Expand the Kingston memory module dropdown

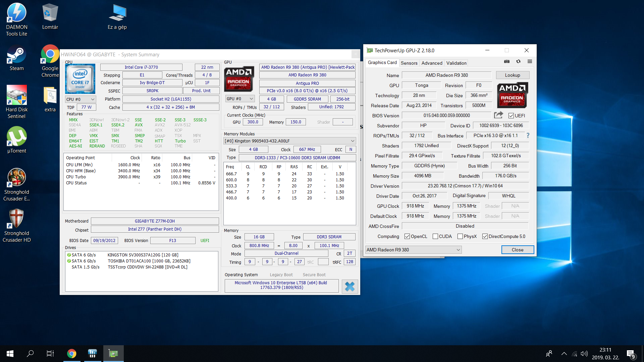(290, 141)
